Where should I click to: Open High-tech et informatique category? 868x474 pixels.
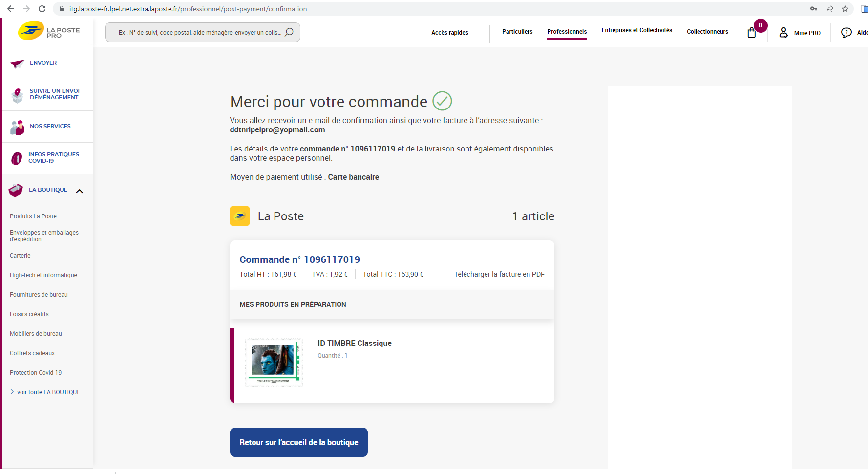point(43,275)
